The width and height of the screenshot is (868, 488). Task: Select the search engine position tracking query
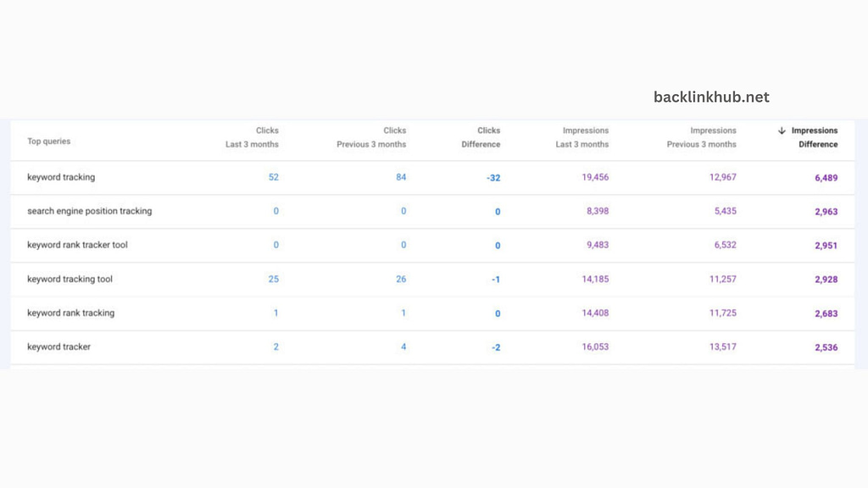90,211
